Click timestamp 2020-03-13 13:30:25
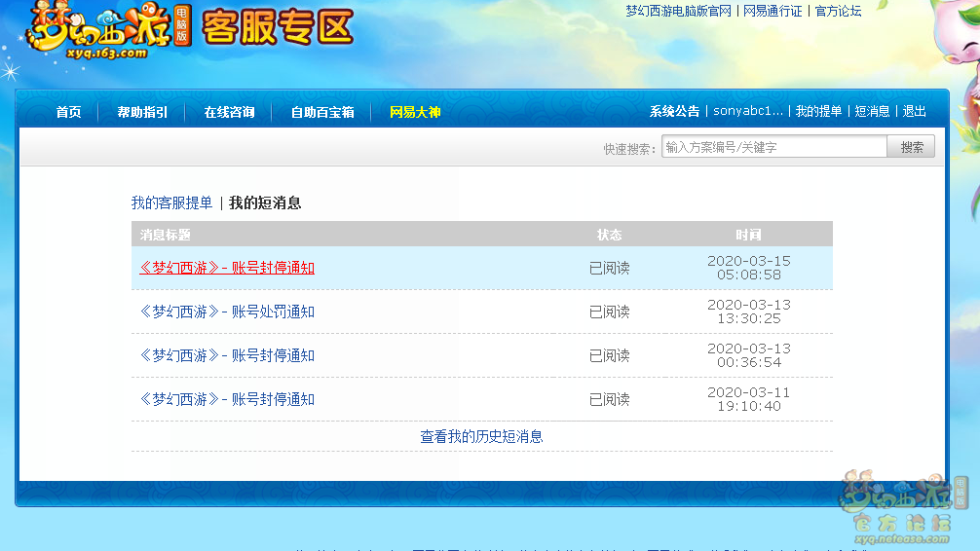 749,312
